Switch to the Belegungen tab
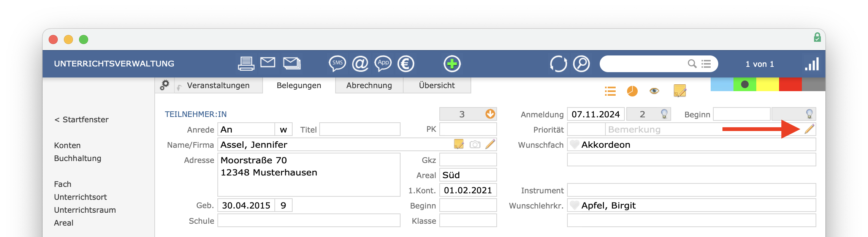The height and width of the screenshot is (237, 868). (299, 85)
